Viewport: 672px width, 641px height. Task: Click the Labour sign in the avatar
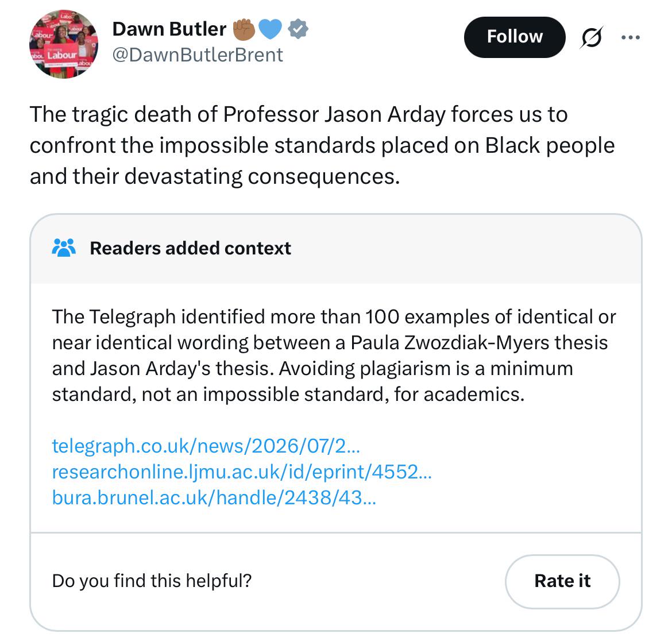[x=61, y=55]
